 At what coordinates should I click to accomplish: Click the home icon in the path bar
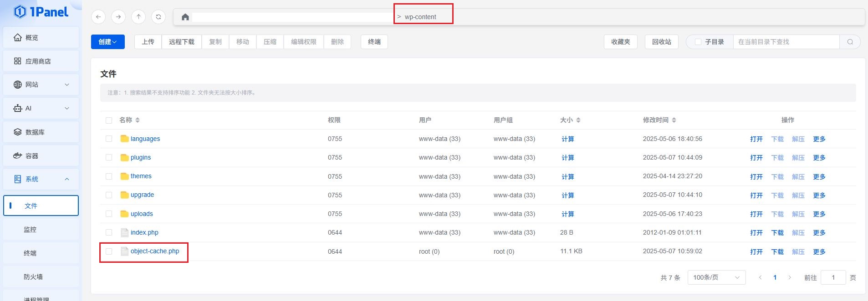pos(185,17)
